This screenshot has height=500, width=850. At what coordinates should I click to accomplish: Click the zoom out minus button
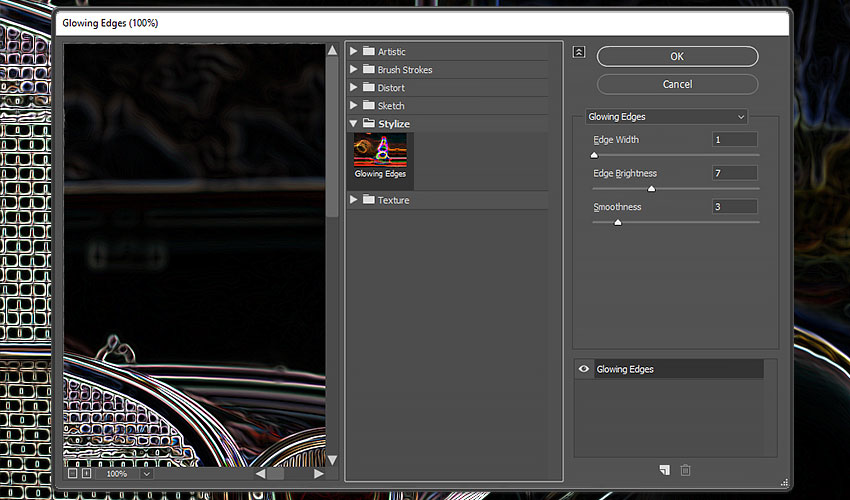click(x=73, y=473)
